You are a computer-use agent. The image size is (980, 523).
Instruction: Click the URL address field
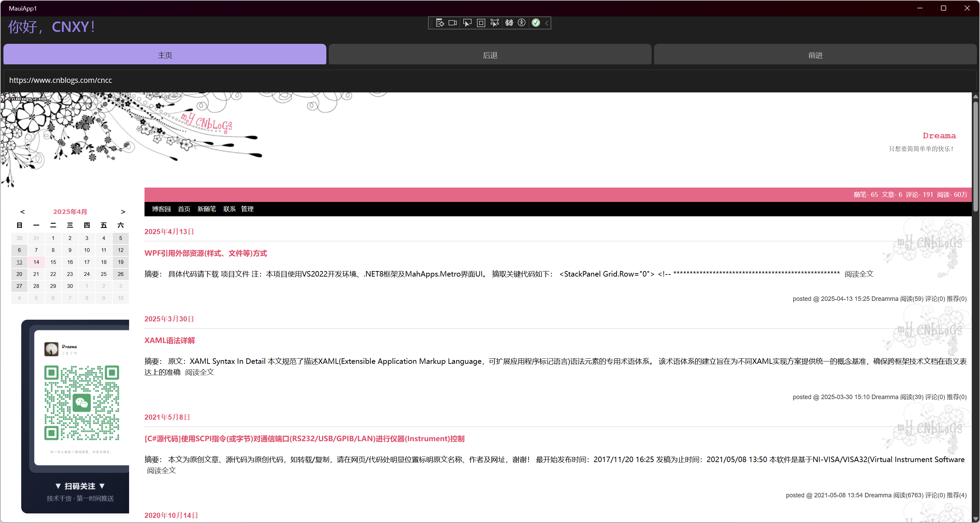click(487, 80)
